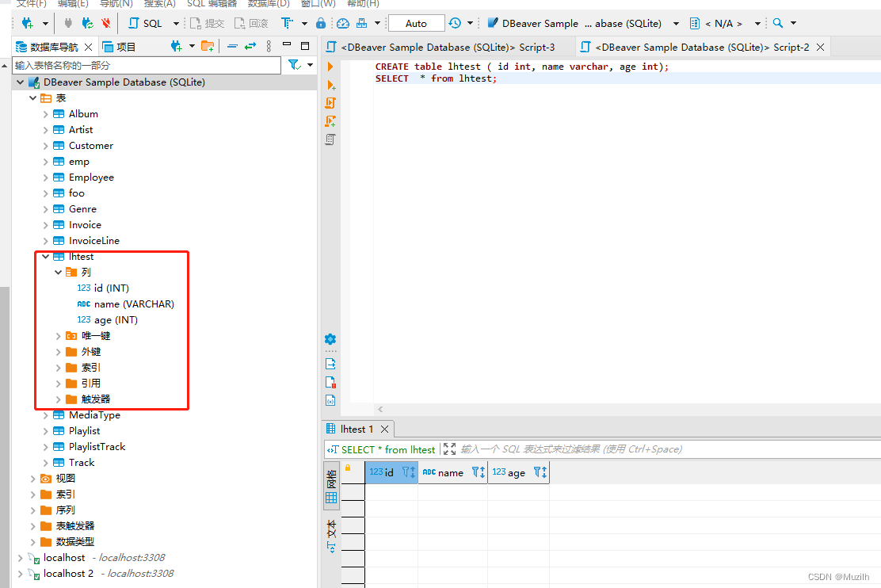Select the localhost 2 connection
The image size is (881, 588).
(68, 574)
